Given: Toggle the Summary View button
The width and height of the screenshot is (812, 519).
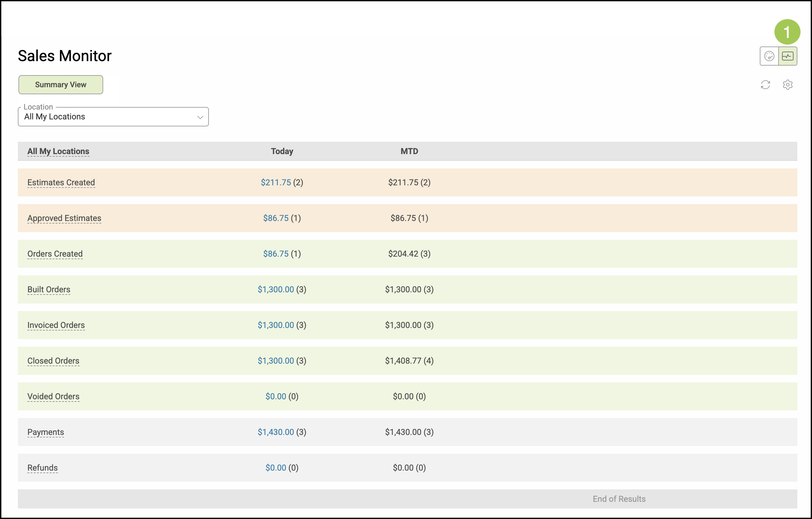Looking at the screenshot, I should 61,85.
